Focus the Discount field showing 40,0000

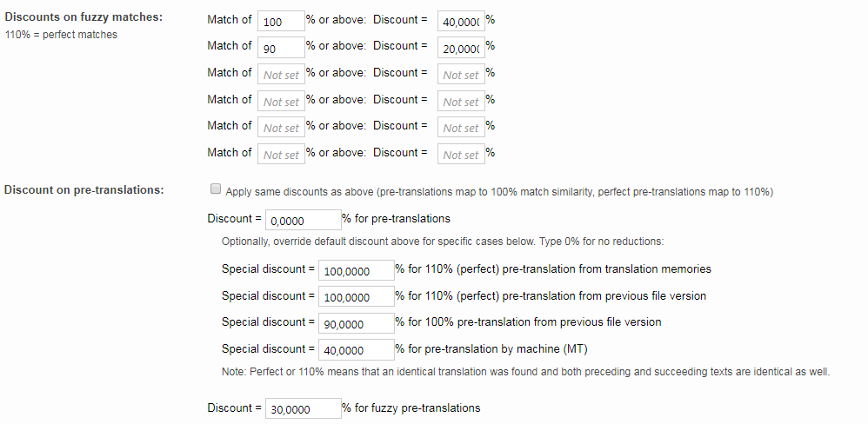tap(461, 21)
